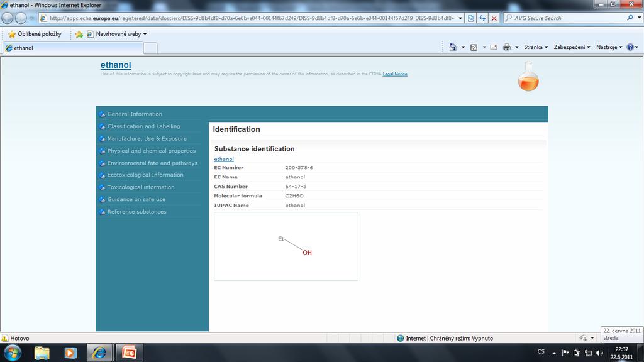The image size is (644, 362).
Task: Open the Zabezpečení menu
Action: pos(572,47)
